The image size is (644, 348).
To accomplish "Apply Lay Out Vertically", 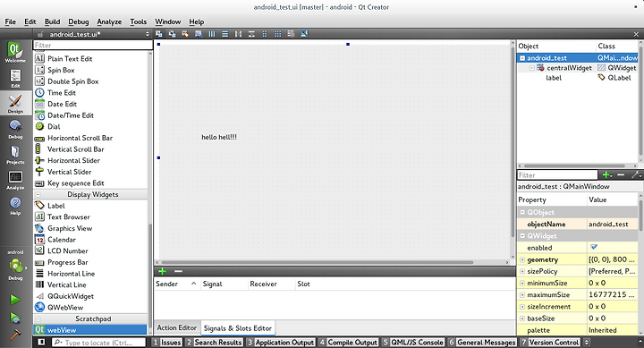I will [225, 34].
